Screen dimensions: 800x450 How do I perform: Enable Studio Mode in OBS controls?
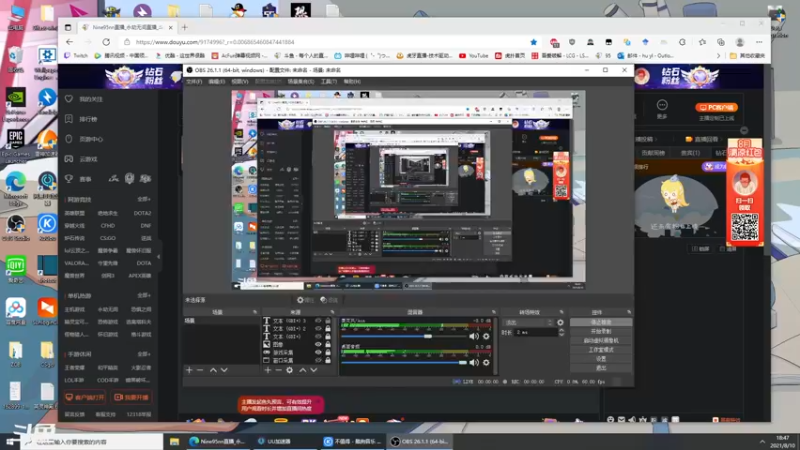pos(601,350)
